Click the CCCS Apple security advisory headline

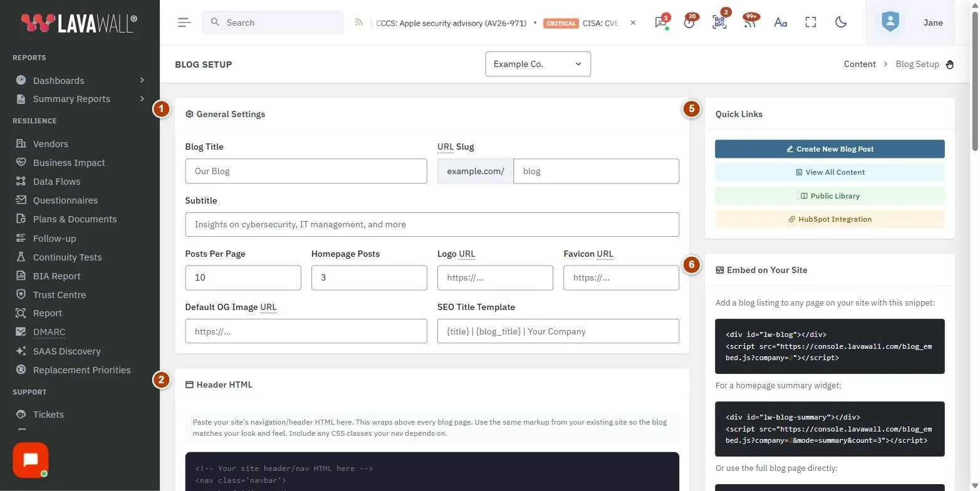coord(451,23)
